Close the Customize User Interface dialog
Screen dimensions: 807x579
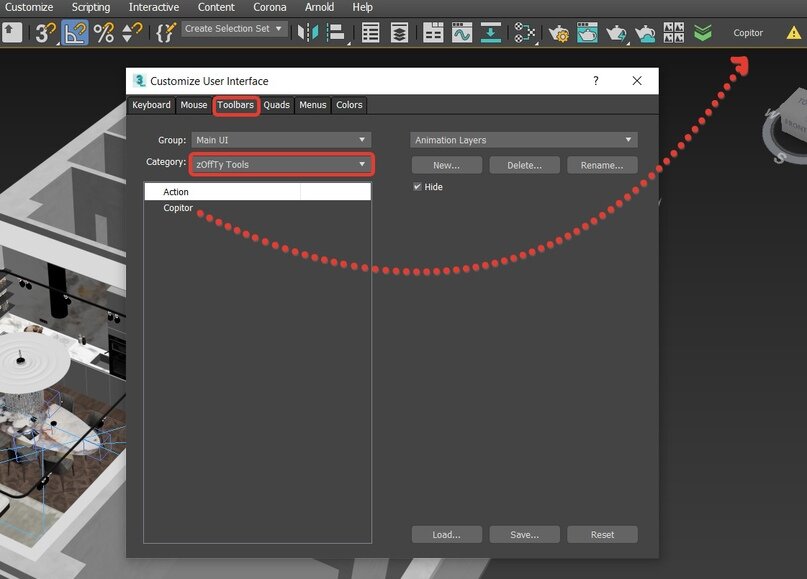[637, 81]
